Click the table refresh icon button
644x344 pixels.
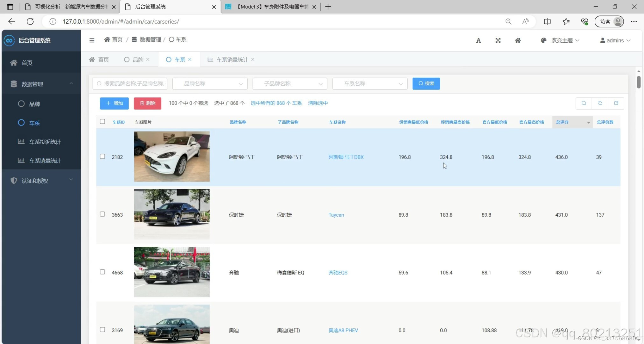pyautogui.click(x=600, y=103)
